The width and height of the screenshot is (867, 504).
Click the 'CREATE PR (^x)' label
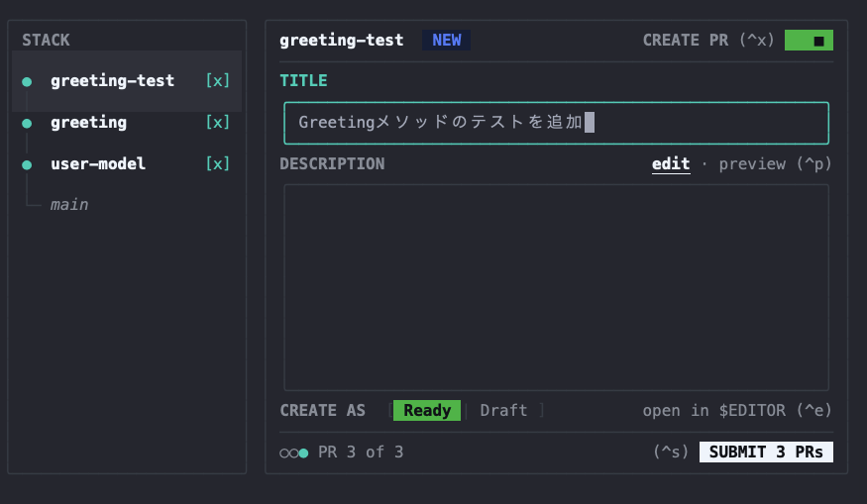coord(708,41)
